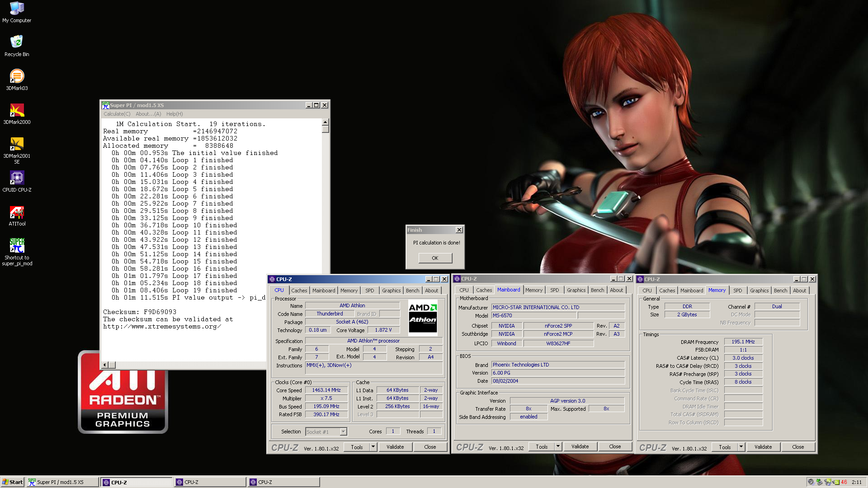The height and width of the screenshot is (488, 868).
Task: Click the Core Speed 1463.14 MHz field
Action: pyautogui.click(x=326, y=390)
